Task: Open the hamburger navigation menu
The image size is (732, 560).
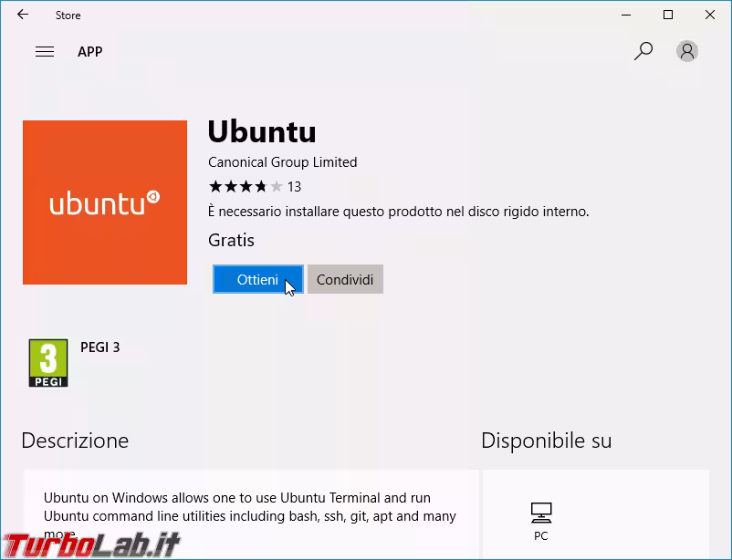Action: tap(45, 51)
